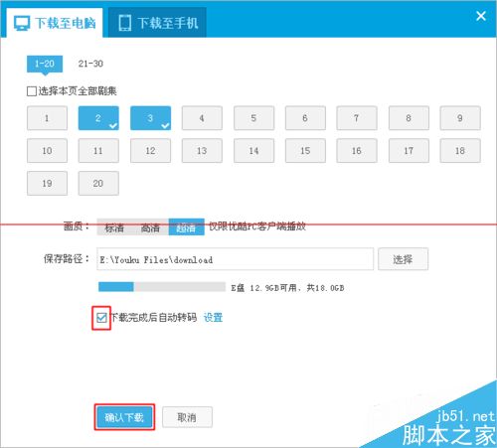
Task: Select episode 11
Action: click(x=98, y=151)
